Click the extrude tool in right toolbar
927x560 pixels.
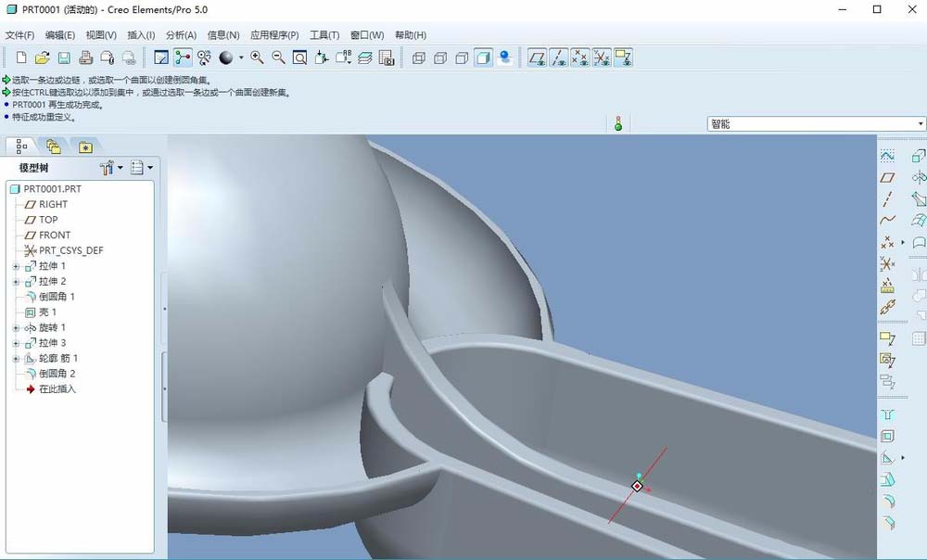pos(919,156)
